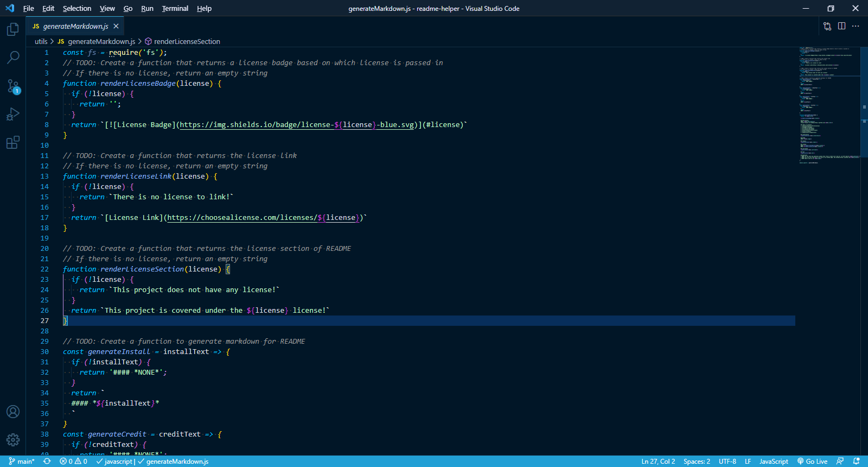Screen dimensions: 868x467
Task: Open the Help menu
Action: pyautogui.click(x=204, y=8)
